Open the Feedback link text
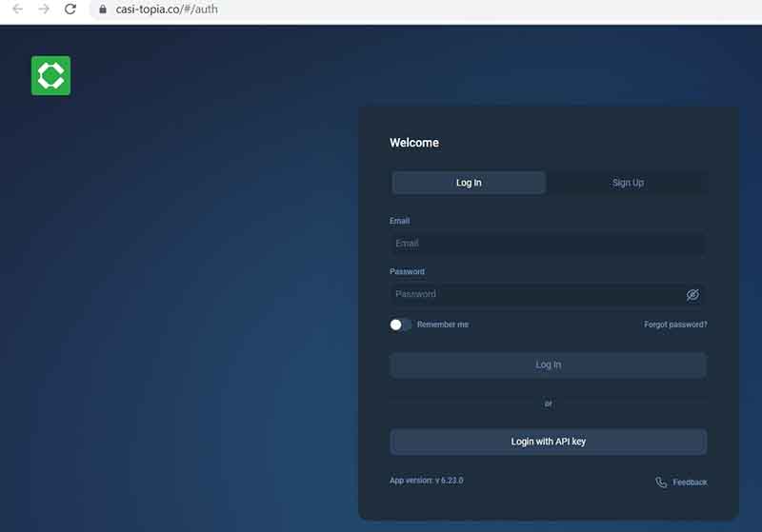The height and width of the screenshot is (532, 762). click(690, 483)
